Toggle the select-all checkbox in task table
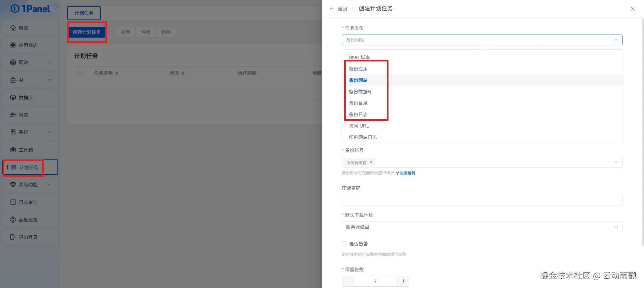Screen dimensions: 644x288 80,73
